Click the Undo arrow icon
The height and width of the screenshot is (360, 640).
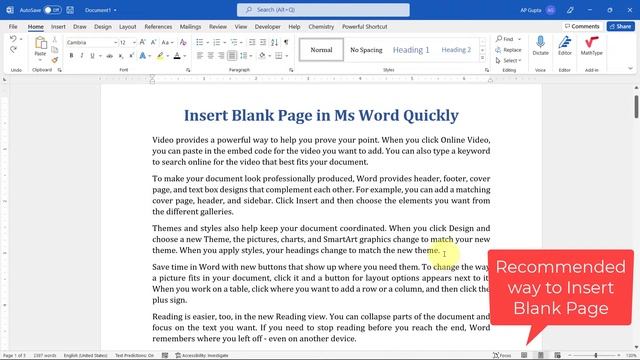(13, 39)
